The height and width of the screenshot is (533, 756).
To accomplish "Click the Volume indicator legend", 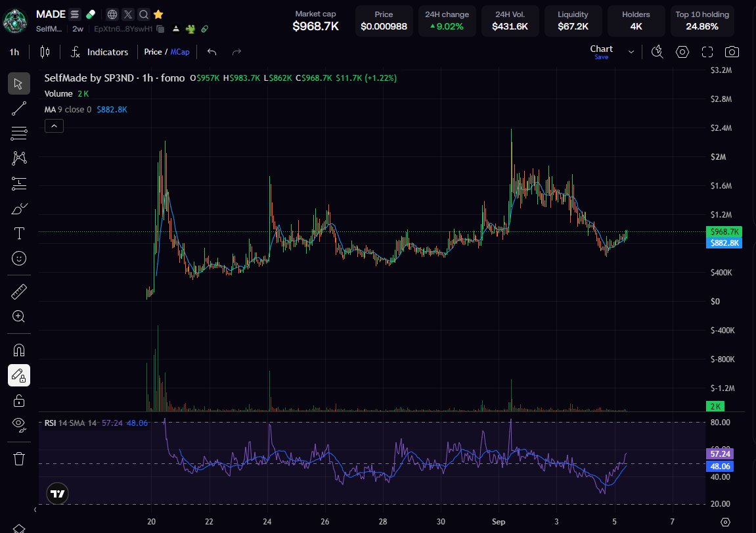I will coord(58,93).
